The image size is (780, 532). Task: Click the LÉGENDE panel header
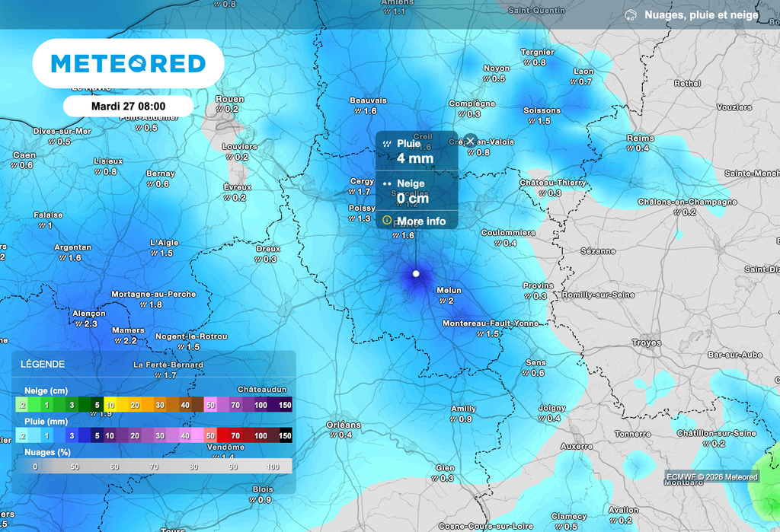[x=43, y=365]
